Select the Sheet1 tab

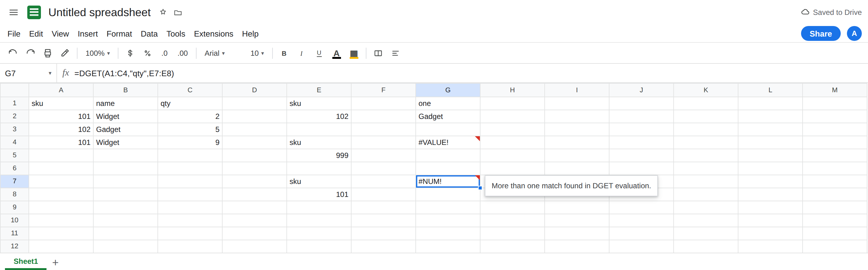pos(26,262)
